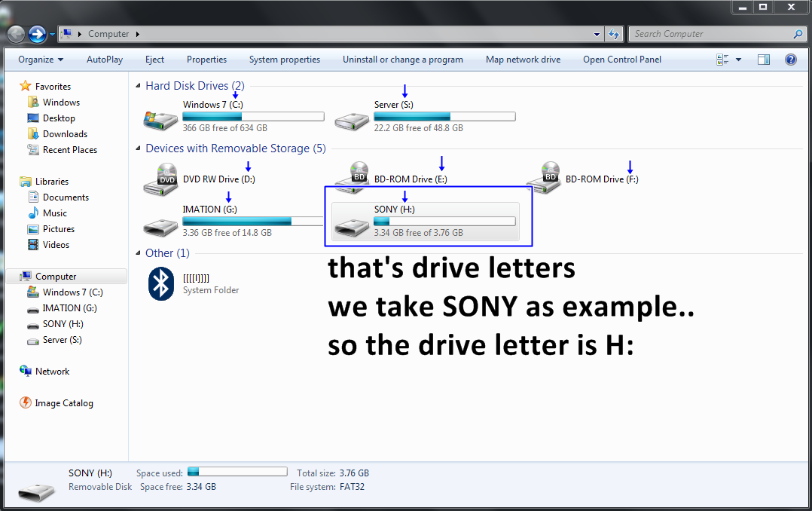Collapse the Hard Disk Drives group
This screenshot has height=511, width=812.
click(x=138, y=85)
